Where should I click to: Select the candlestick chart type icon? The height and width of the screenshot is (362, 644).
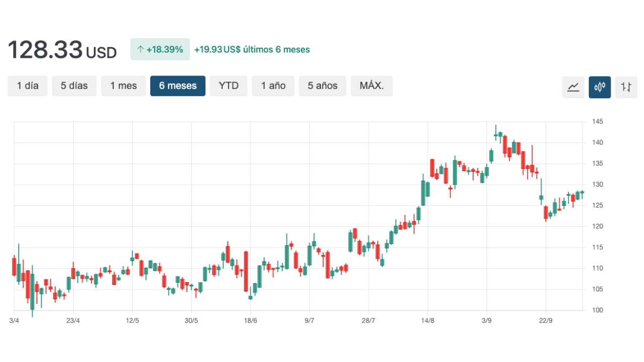(599, 87)
